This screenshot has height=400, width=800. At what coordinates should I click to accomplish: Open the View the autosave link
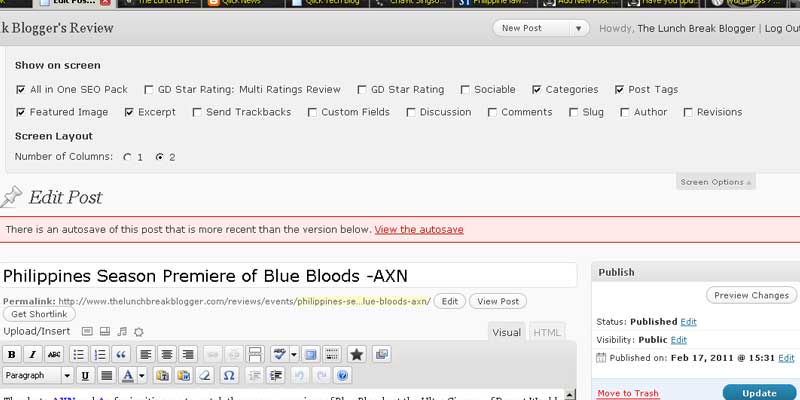[419, 229]
